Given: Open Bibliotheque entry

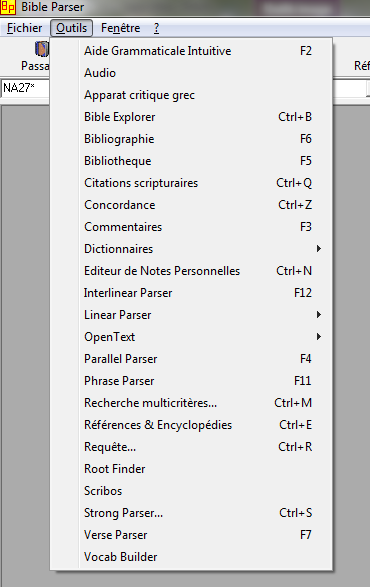Looking at the screenshot, I should click(191, 161).
